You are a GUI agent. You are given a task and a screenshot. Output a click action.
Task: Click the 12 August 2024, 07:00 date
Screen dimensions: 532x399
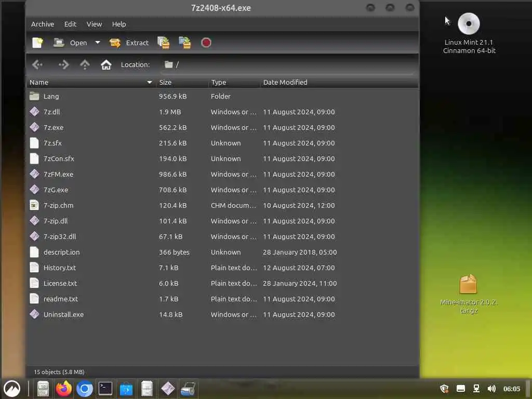point(299,268)
